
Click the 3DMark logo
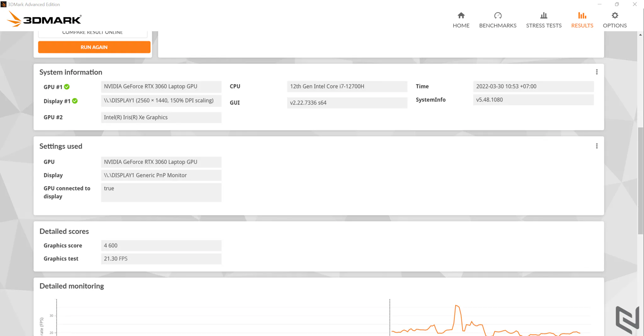(44, 19)
